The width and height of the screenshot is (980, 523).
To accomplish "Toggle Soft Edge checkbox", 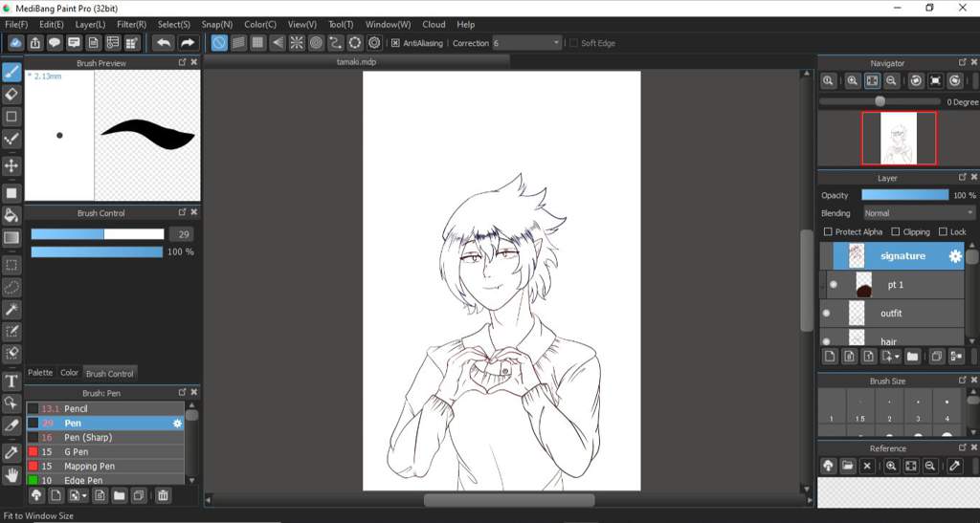I will (573, 43).
